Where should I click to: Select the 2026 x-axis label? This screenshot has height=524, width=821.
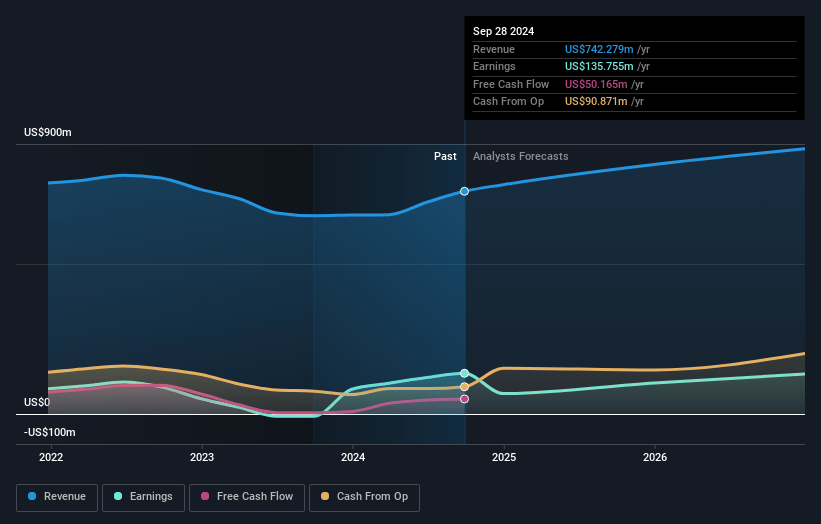click(654, 457)
